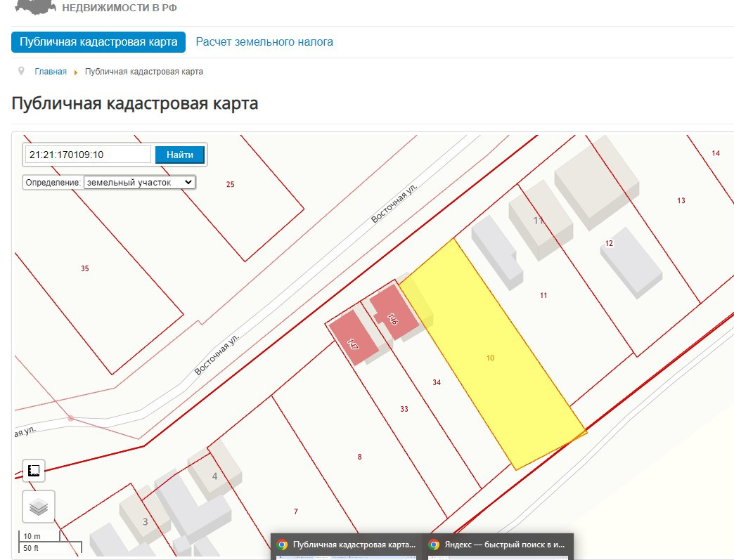Viewport: 734px width, 560px height.
Task: Focus the cadastral number input field
Action: (88, 155)
